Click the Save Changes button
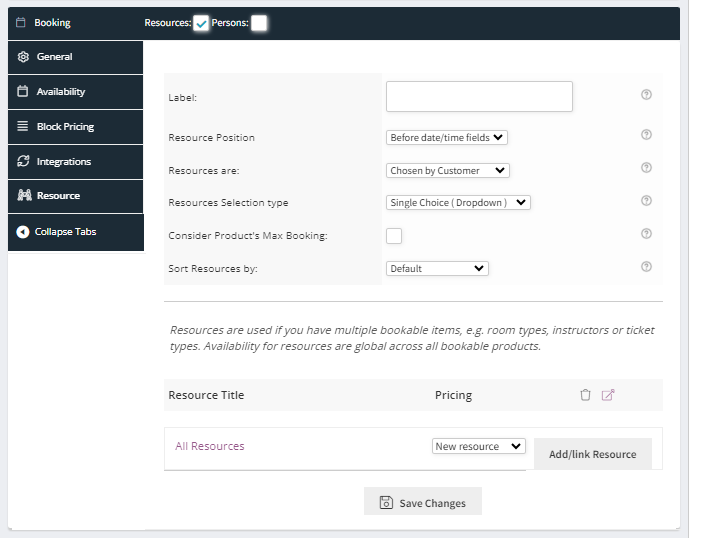This screenshot has width=701, height=538. [x=423, y=501]
